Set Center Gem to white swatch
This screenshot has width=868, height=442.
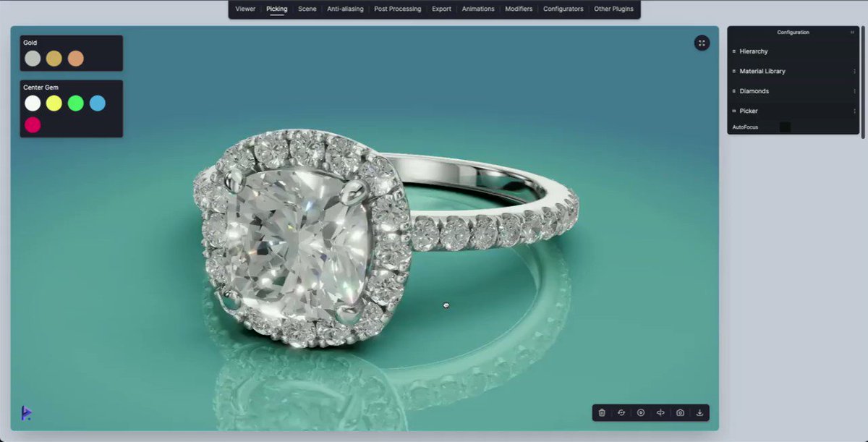33,103
